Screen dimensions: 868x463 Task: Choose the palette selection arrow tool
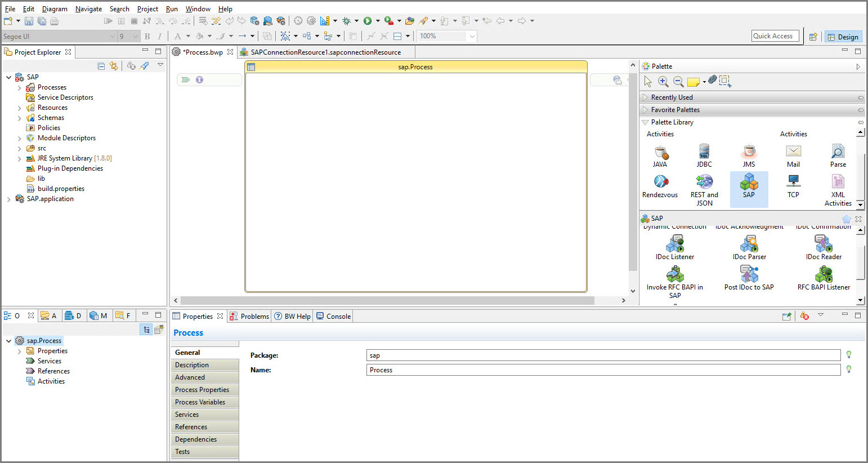[648, 82]
